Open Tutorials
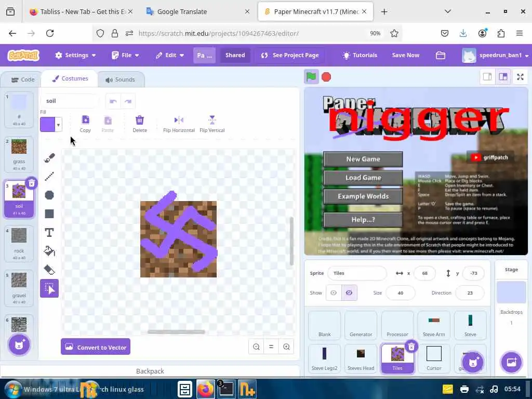The width and height of the screenshot is (532, 399). pyautogui.click(x=360, y=55)
